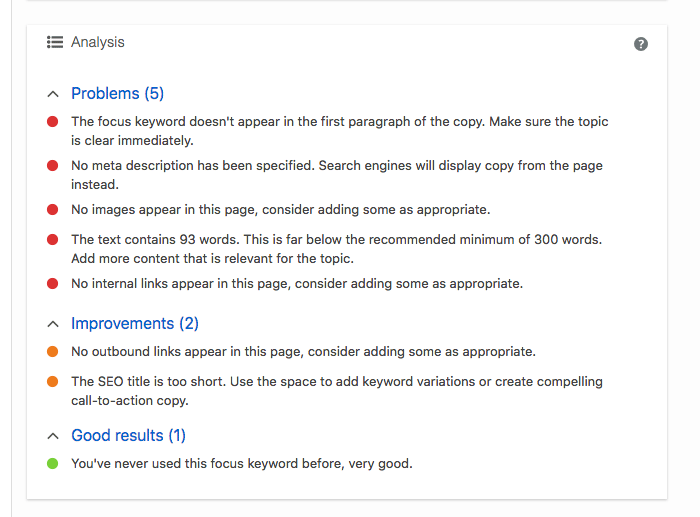
Task: Click red bullet for meta description problem
Action: 53,166
